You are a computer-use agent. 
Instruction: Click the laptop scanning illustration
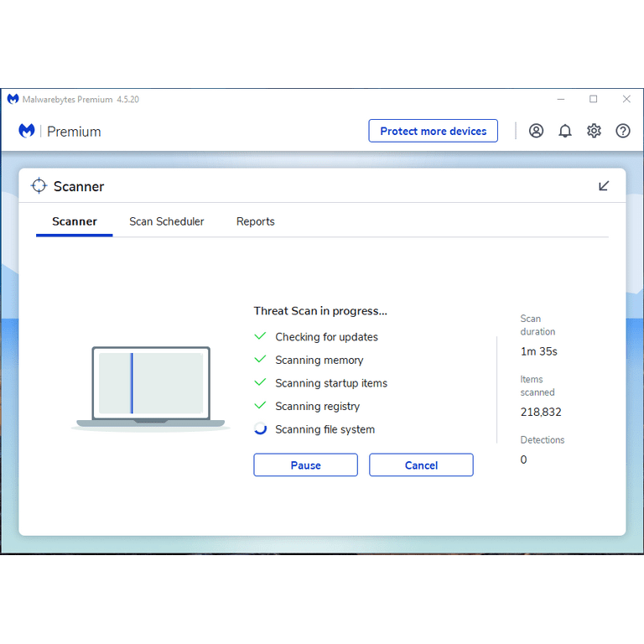[151, 386]
